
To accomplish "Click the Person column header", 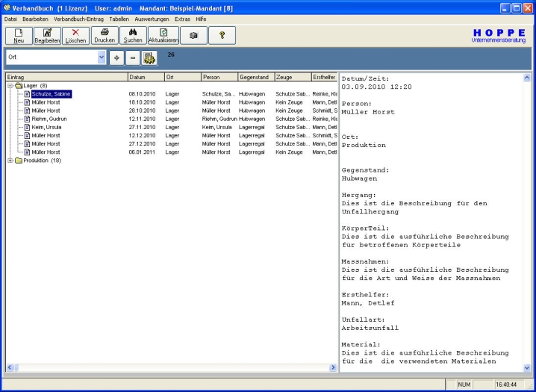I will pyautogui.click(x=218, y=77).
